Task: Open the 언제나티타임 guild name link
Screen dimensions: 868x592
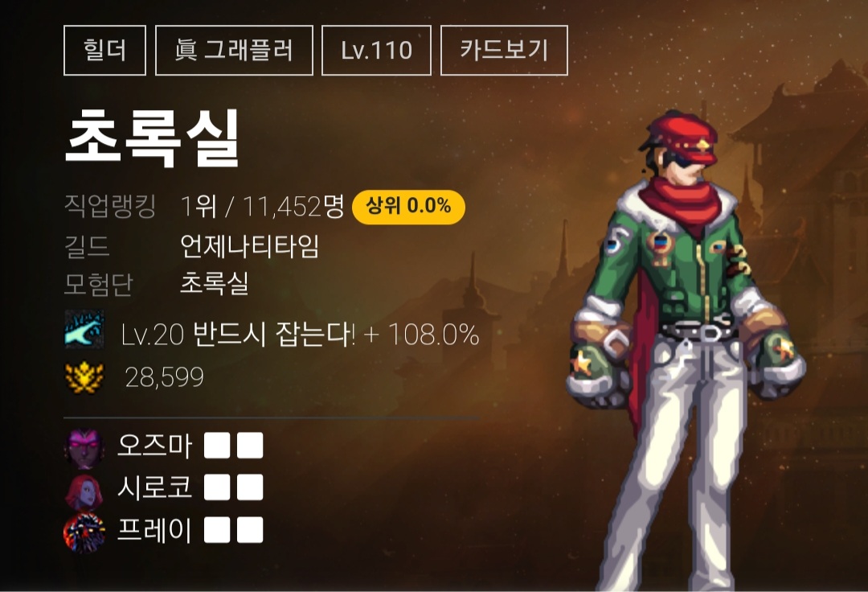Action: tap(250, 246)
